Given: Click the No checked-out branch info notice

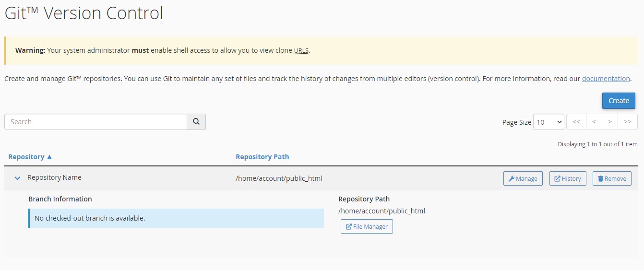Looking at the screenshot, I should tap(176, 218).
